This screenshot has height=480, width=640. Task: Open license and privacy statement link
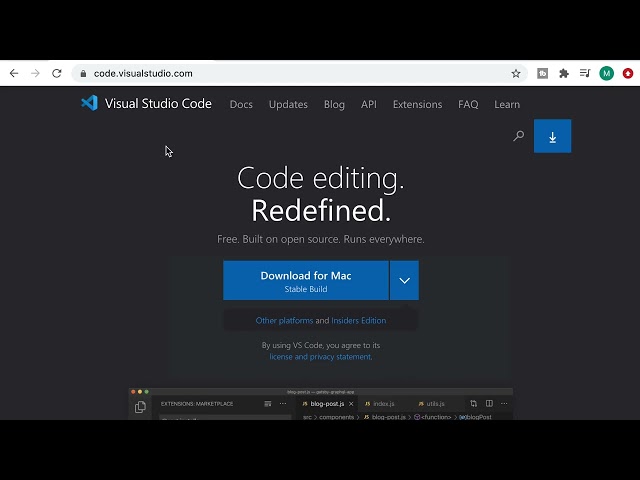pos(320,357)
